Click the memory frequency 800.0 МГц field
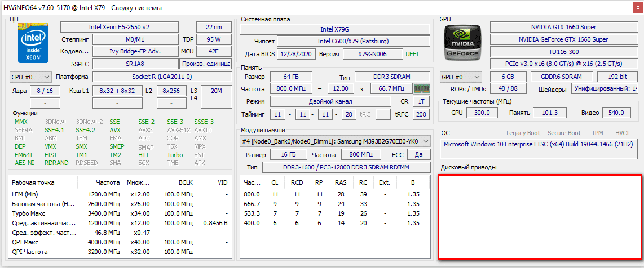This screenshot has height=268, width=644. pyautogui.click(x=291, y=88)
